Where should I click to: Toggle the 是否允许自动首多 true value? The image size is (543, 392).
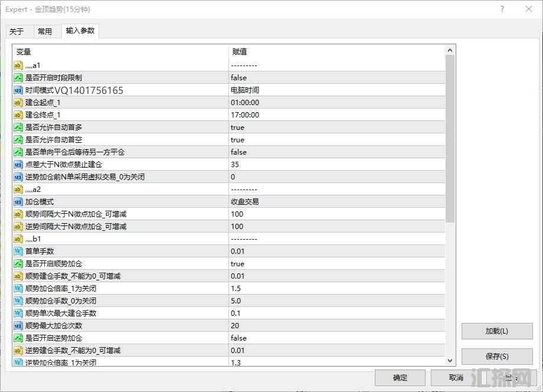pyautogui.click(x=336, y=128)
